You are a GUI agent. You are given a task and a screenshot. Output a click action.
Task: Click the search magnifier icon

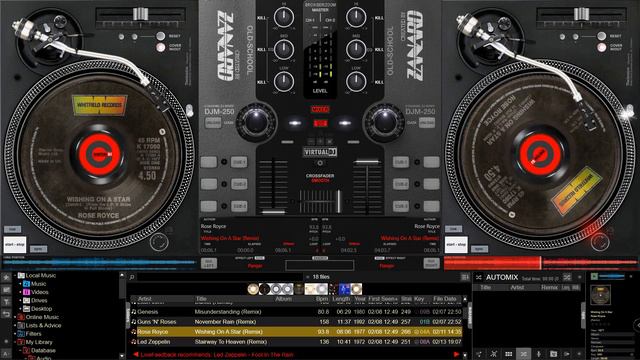tap(132, 277)
